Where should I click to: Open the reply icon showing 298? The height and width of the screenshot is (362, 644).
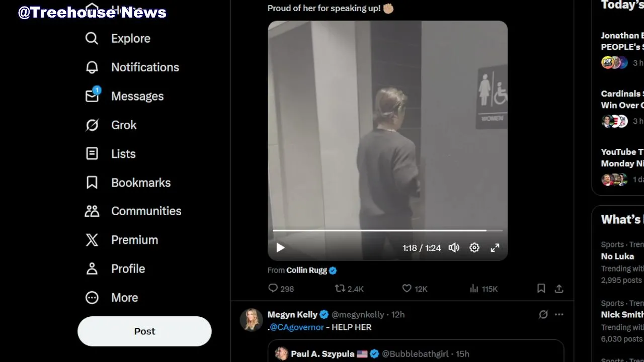click(x=281, y=289)
